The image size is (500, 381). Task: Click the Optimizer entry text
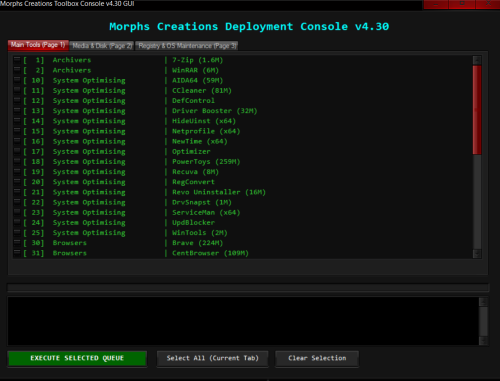[191, 152]
